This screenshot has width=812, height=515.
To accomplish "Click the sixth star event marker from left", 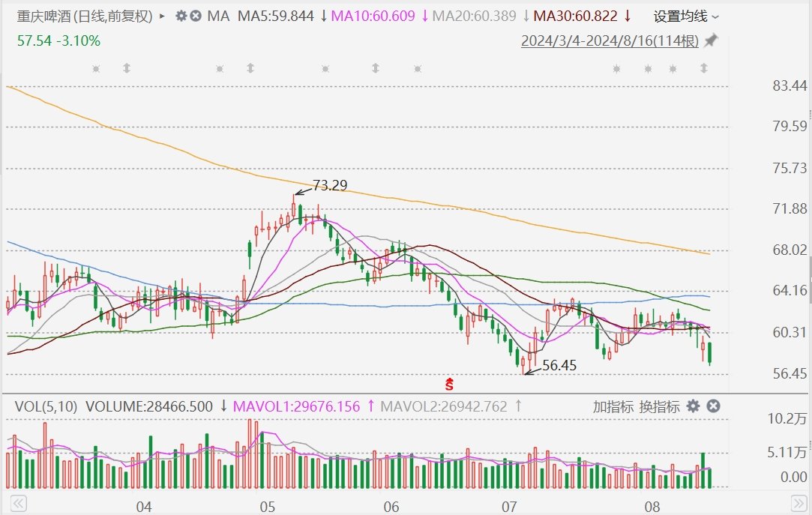I will 648,68.
